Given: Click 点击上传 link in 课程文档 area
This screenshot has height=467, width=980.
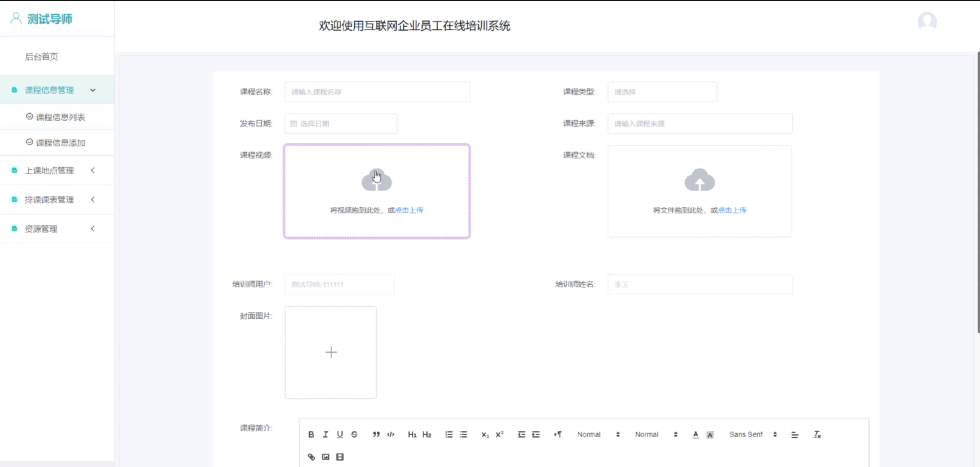Looking at the screenshot, I should click(732, 210).
